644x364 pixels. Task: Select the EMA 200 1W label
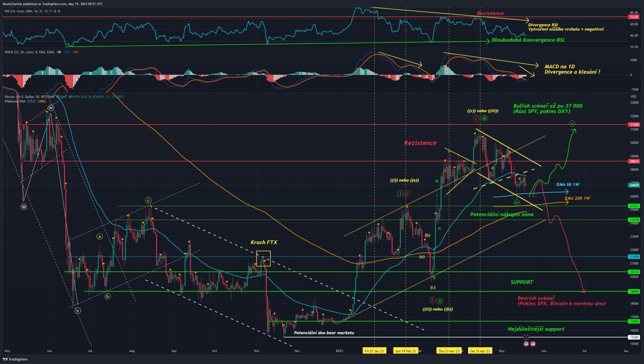577,198
